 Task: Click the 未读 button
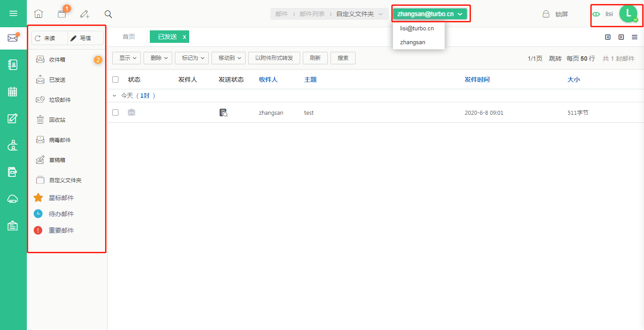(x=50, y=38)
